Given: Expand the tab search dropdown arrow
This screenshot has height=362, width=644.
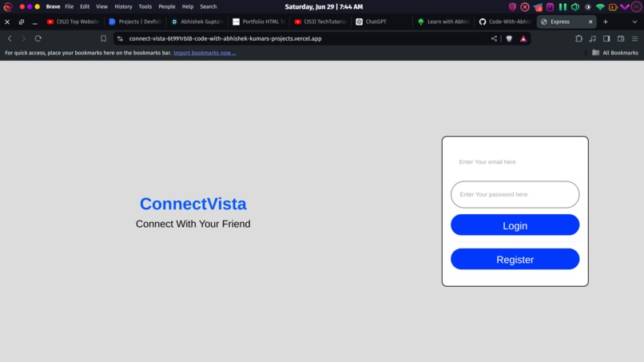Looking at the screenshot, I should click(x=634, y=22).
